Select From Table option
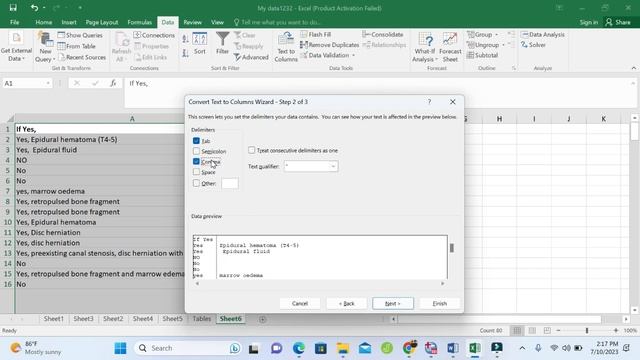The height and width of the screenshot is (360, 640). [x=77, y=46]
